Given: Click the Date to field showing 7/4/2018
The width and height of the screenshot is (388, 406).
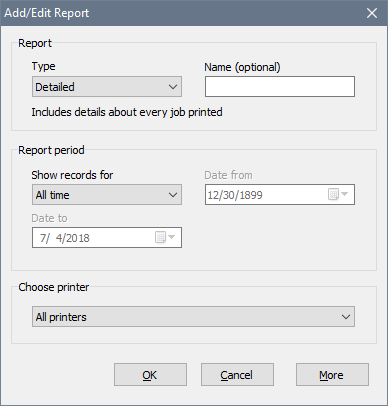Looking at the screenshot, I should click(x=107, y=238).
